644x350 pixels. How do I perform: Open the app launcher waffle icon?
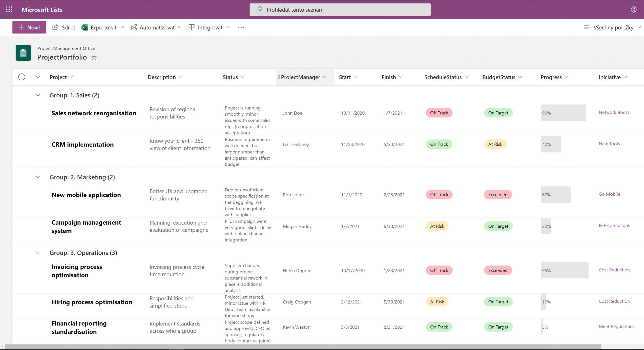9,10
